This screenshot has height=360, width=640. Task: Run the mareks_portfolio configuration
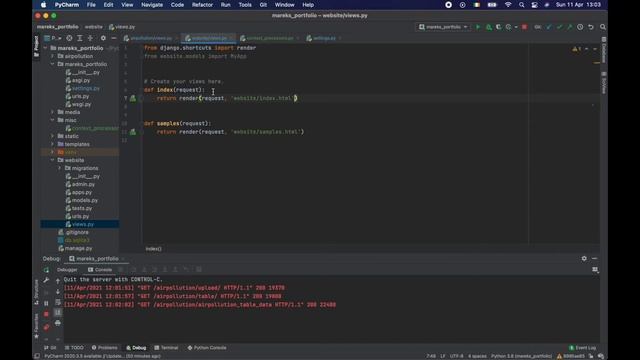pos(478,27)
